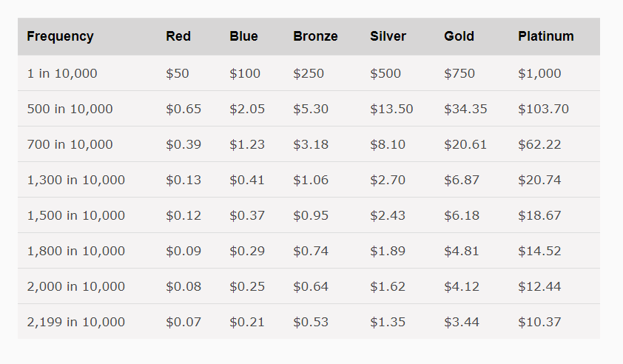
Task: Click the '1,800 in 10,000' frequency cell
Action: click(75, 252)
